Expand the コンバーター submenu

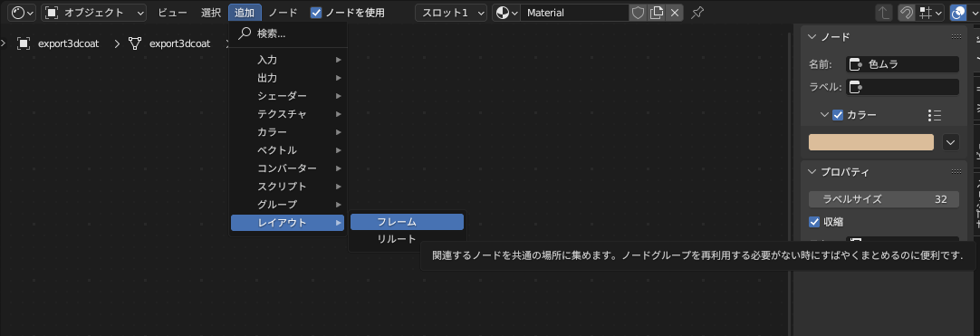(287, 168)
